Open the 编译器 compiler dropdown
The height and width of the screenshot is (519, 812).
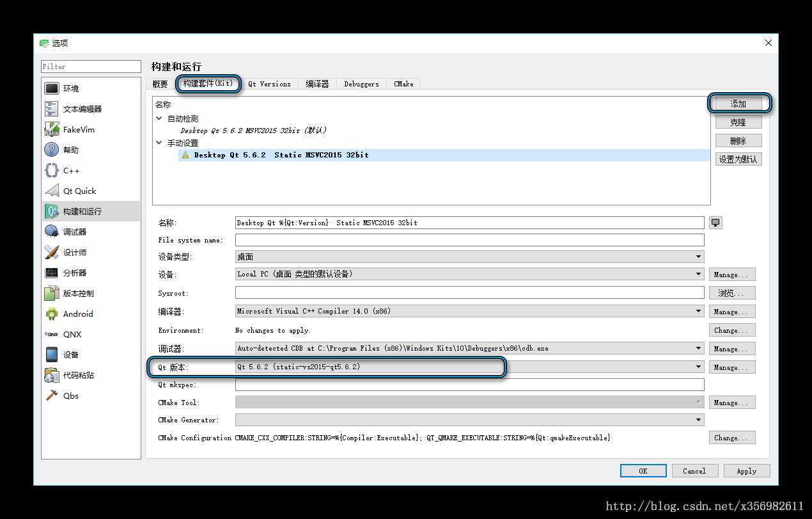pos(470,311)
